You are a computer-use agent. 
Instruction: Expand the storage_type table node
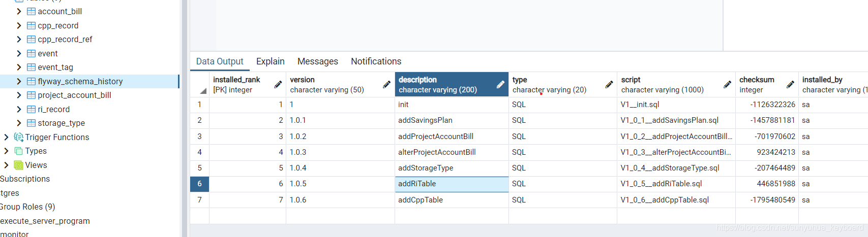[19, 123]
